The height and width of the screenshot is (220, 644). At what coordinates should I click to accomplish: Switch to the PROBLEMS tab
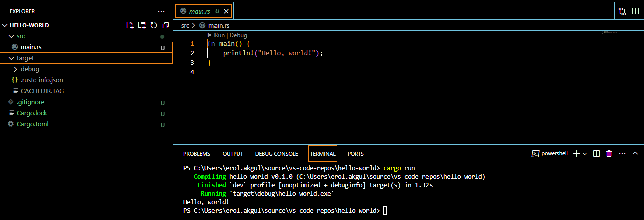click(x=196, y=154)
